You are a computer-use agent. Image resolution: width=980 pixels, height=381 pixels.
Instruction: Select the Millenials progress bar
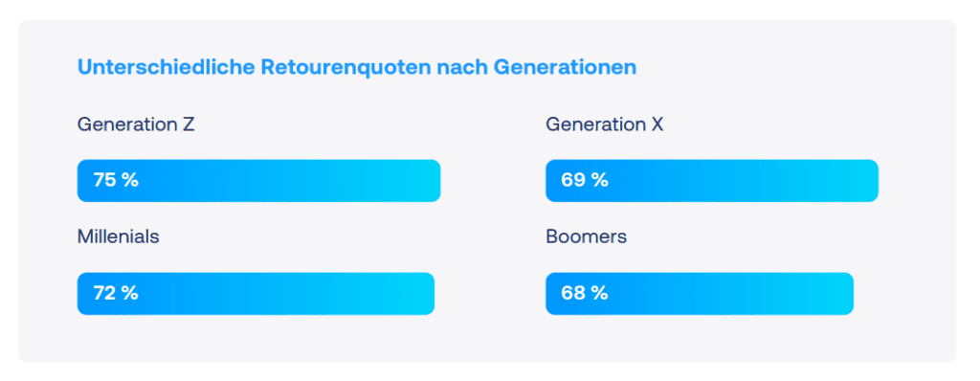[x=256, y=294]
